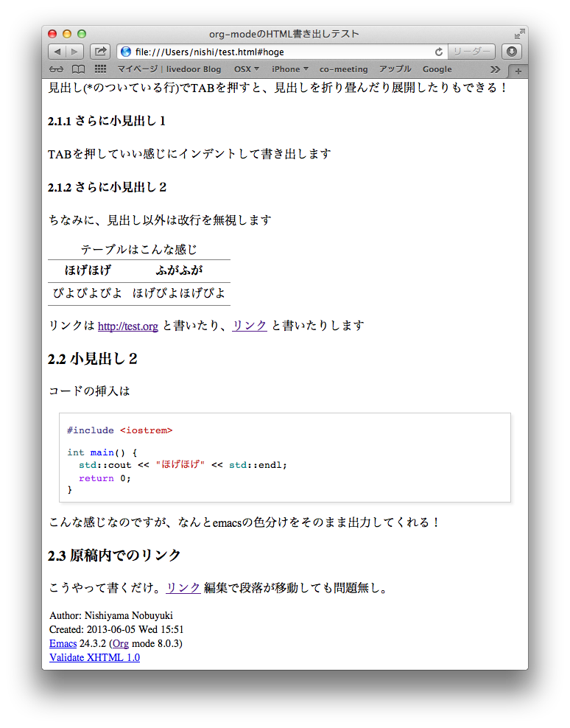Viewport: 570px width, 728px height.
Task: Focus the address bar showing file:///Users/nishi/test.html#hoge
Action: pyautogui.click(x=283, y=52)
